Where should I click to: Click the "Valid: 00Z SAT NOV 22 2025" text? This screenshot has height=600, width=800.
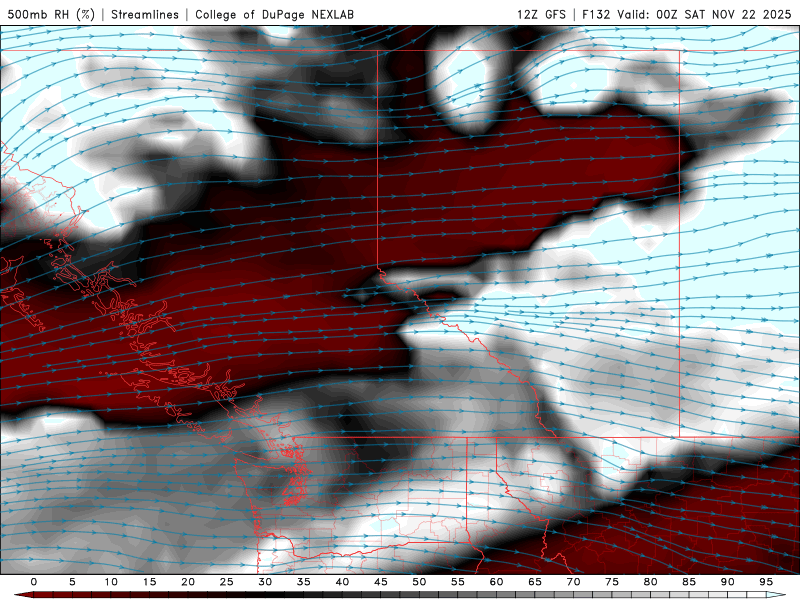704,14
